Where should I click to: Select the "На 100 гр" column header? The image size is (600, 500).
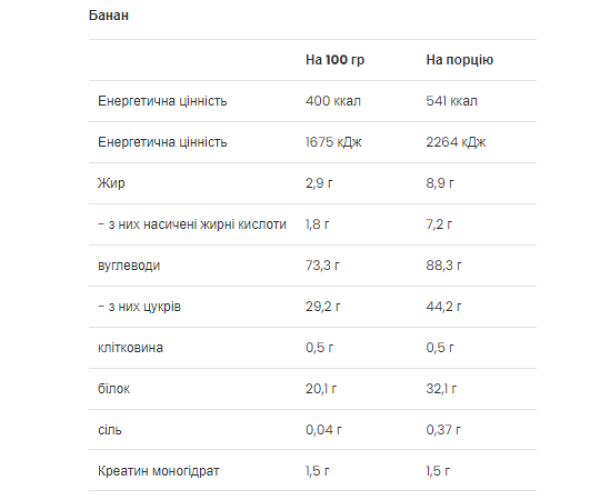point(334,60)
